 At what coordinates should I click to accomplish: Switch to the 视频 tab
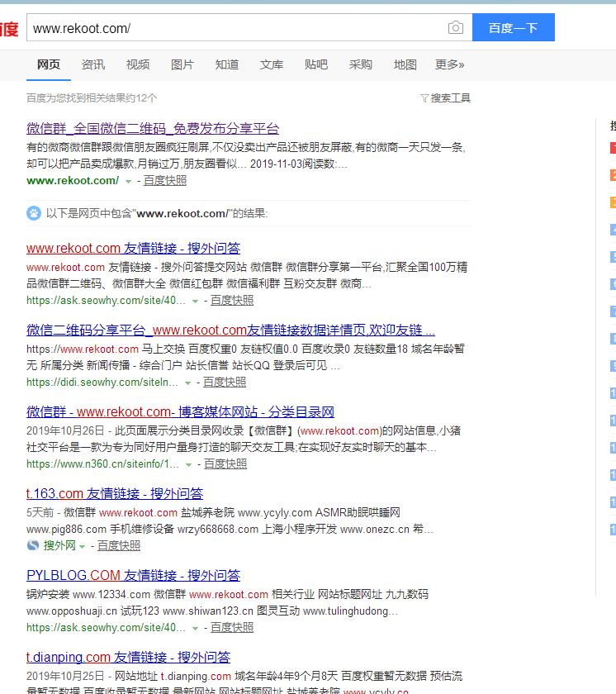pos(138,64)
